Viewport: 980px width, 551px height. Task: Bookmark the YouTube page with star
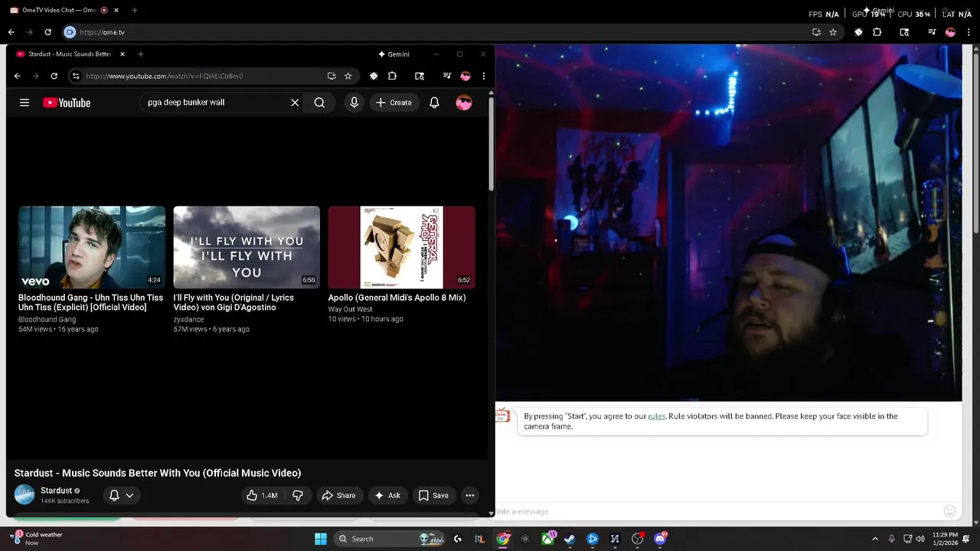348,76
